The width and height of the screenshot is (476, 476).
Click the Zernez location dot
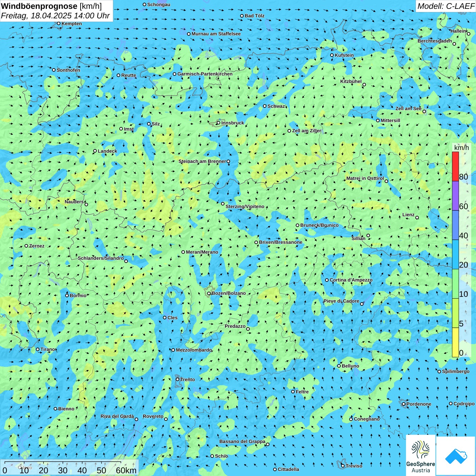(27, 246)
